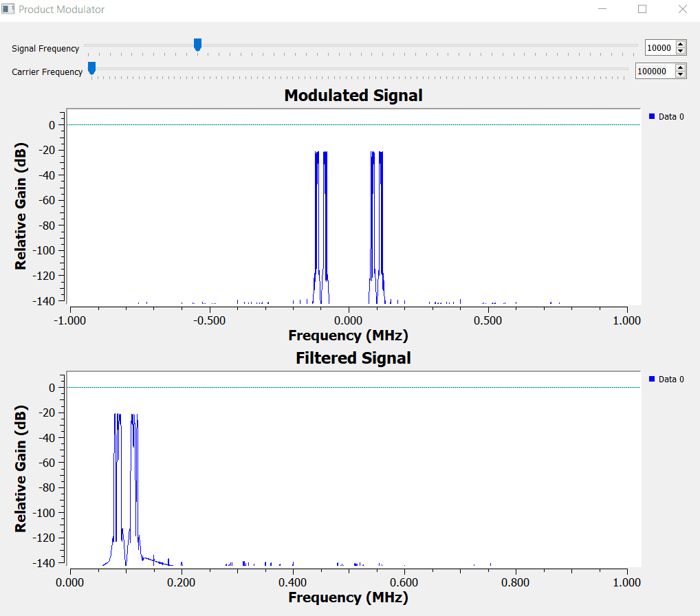This screenshot has height=616, width=700.
Task: Focus the Signal Frequency value field
Action: (659, 48)
